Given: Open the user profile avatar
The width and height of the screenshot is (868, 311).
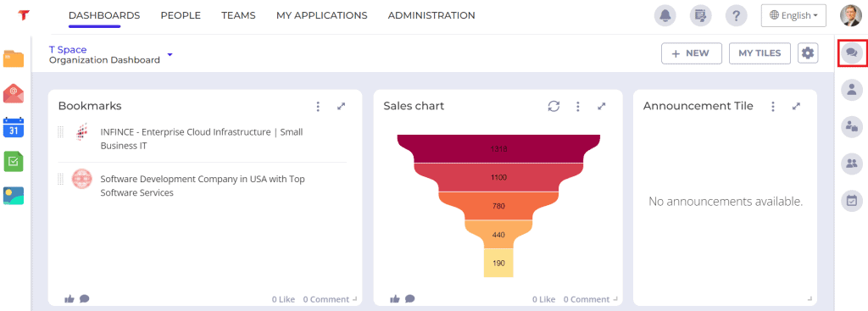Looking at the screenshot, I should [850, 15].
